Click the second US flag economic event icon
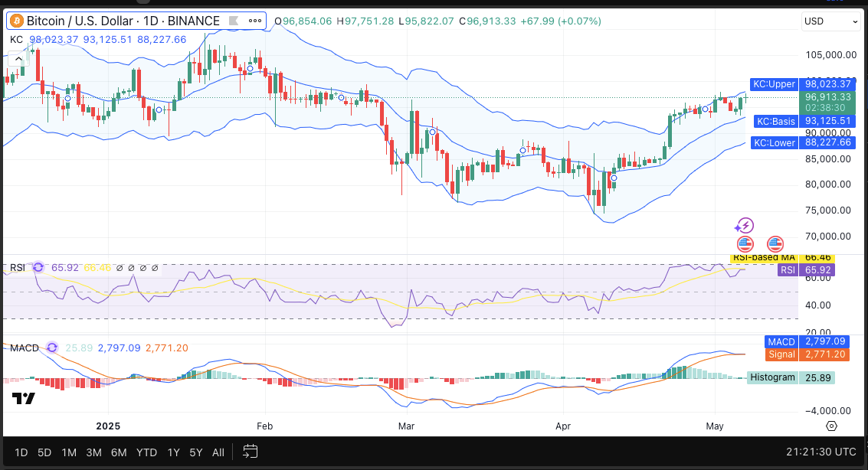 [x=775, y=243]
